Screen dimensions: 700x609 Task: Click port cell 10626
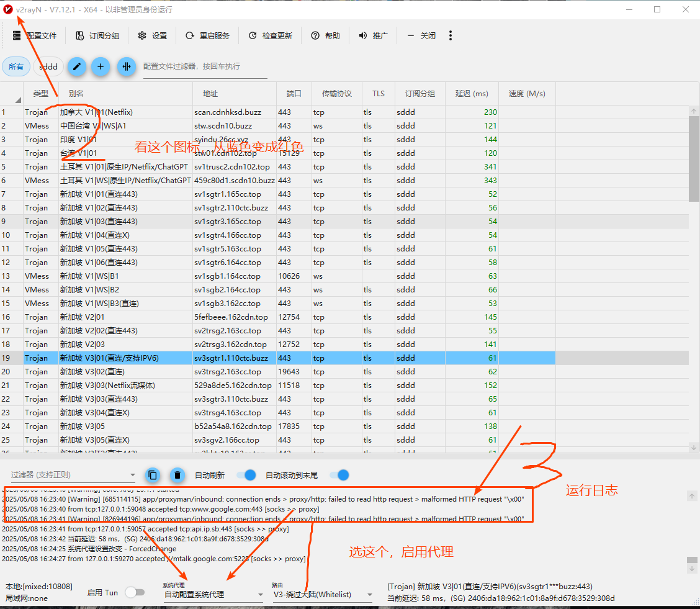pos(289,276)
